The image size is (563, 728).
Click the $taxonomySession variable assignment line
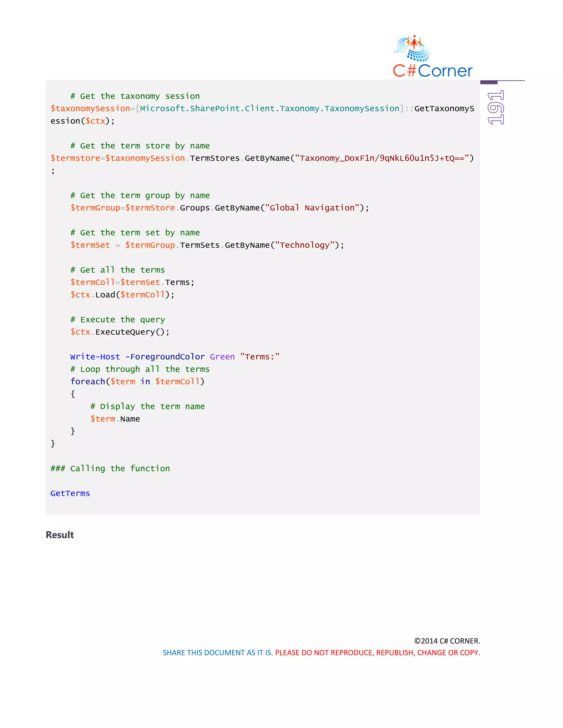(262, 109)
